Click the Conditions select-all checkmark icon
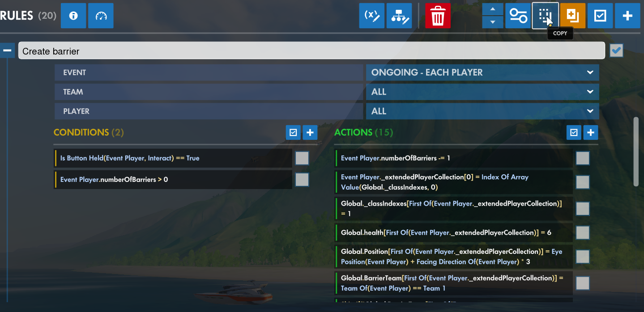Viewport: 644px width, 312px height. 293,132
